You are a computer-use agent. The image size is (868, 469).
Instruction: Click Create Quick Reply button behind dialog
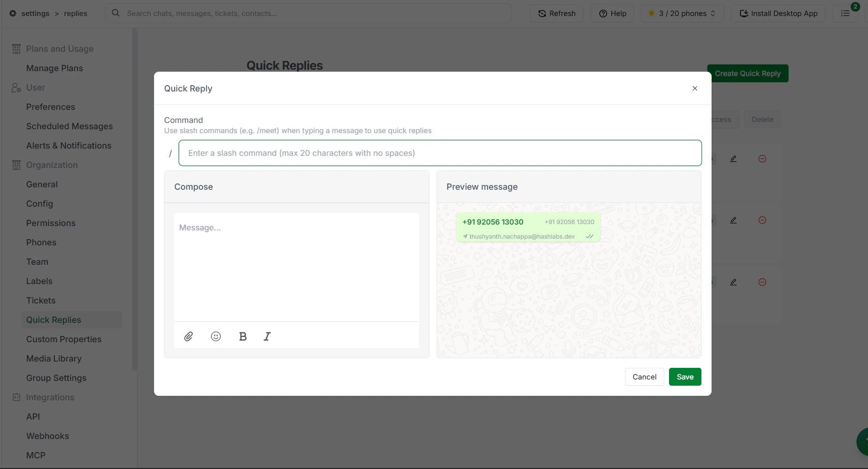pos(748,74)
